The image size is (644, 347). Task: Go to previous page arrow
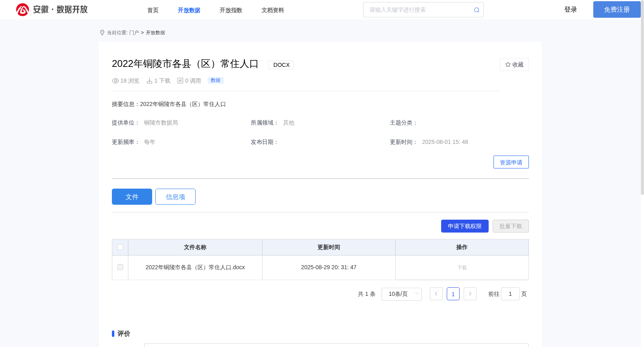436,294
